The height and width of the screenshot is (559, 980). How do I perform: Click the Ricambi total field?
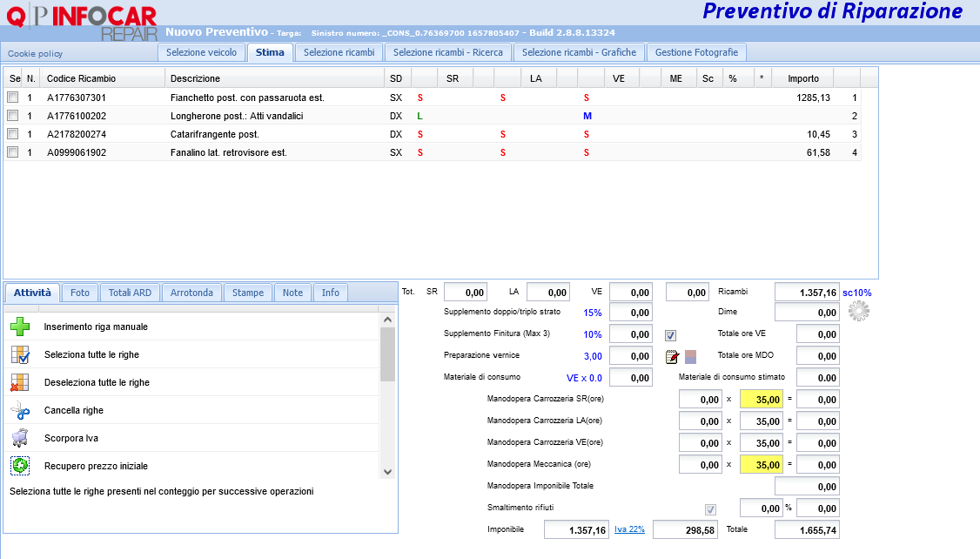coord(807,292)
